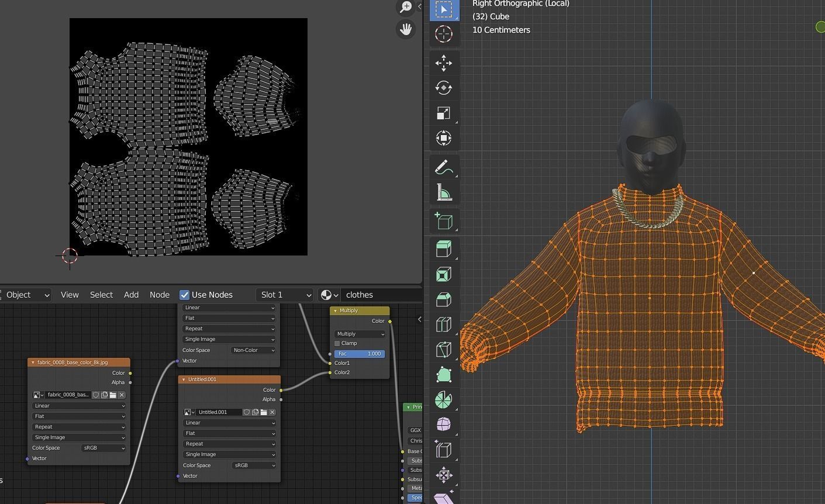Open Single Image source dropdown in fabric_0008 node
This screenshot has height=504, width=825.
pos(79,437)
